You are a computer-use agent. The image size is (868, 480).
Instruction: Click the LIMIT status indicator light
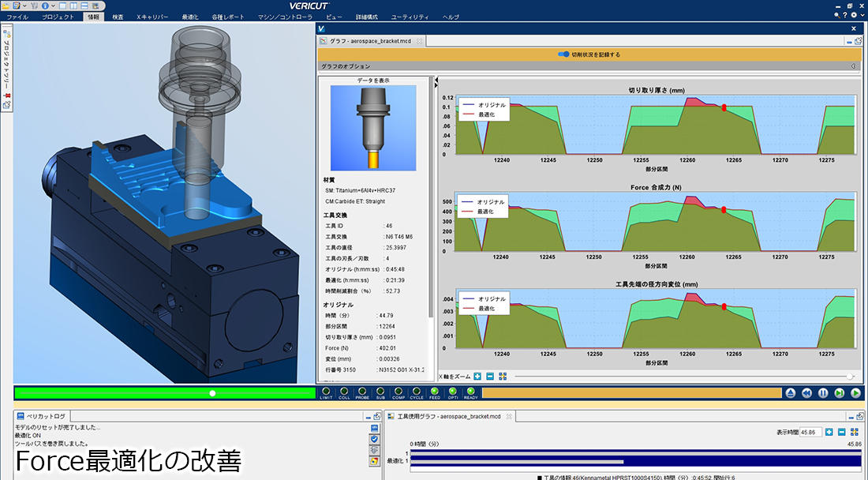326,392
